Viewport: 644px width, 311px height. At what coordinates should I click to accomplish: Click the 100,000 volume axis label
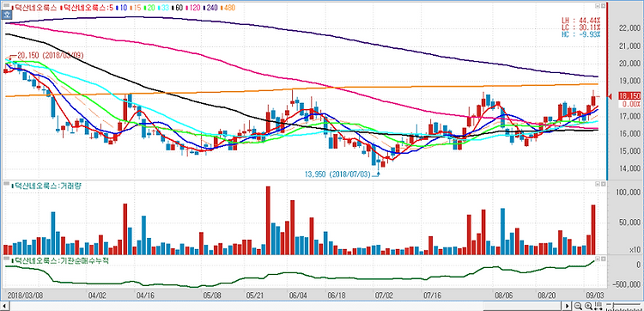tap(629, 192)
